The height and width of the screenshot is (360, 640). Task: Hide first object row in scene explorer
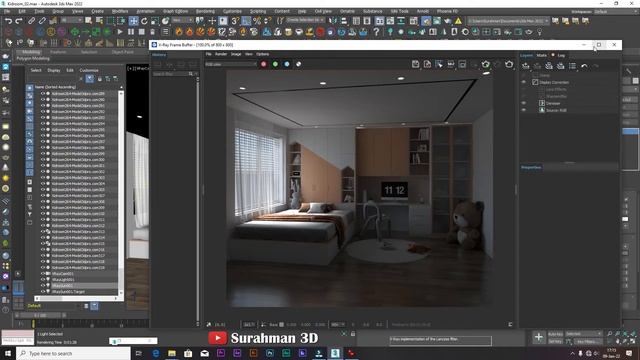coord(42,93)
